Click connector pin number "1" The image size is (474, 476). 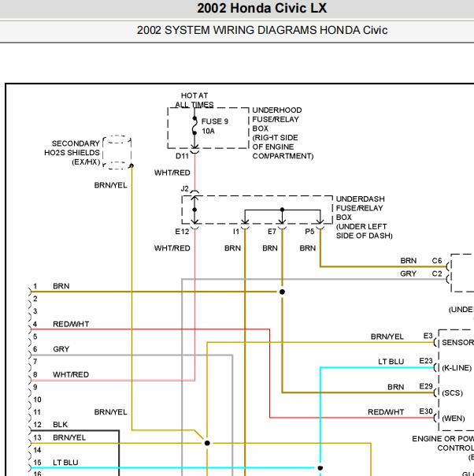point(35,286)
